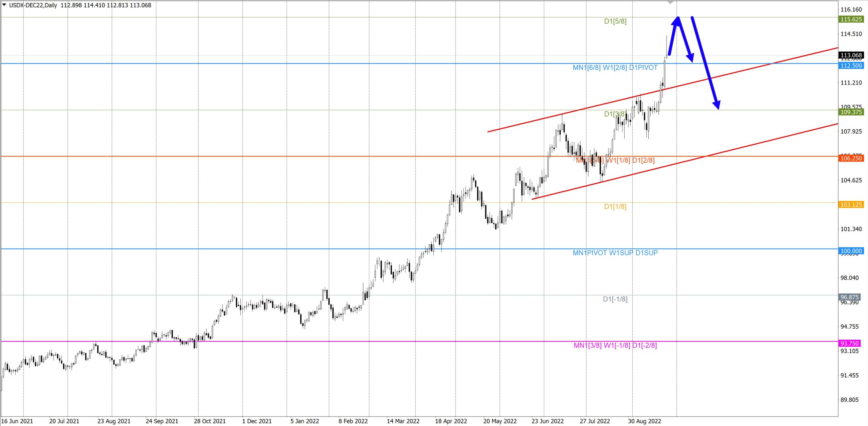Select the blue 112.500 price tag
Viewport: 868px width, 426px height.
(x=851, y=66)
